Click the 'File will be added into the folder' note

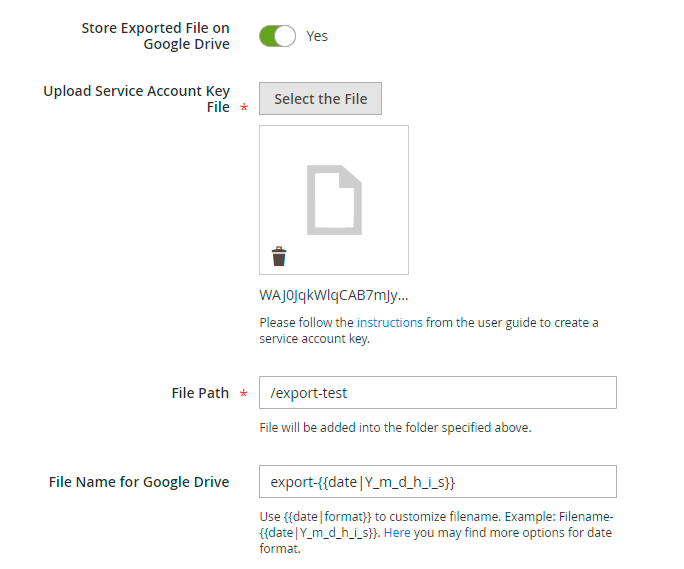coord(395,428)
